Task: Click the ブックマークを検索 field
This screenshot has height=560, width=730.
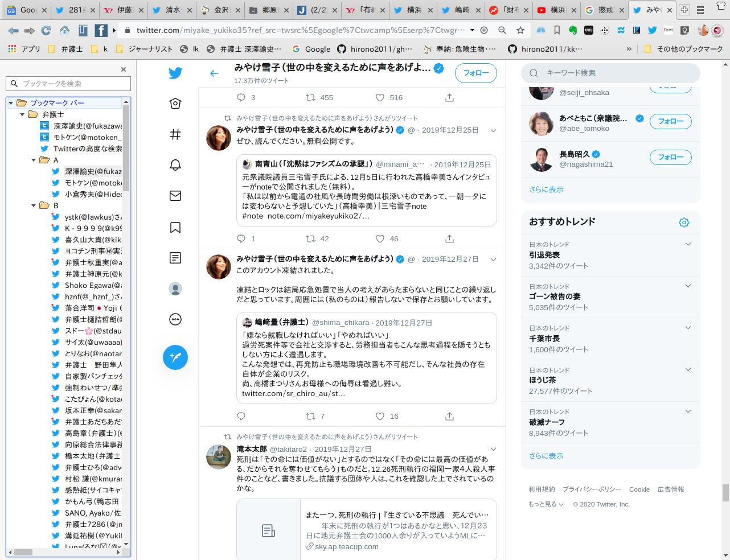Action: click(x=68, y=84)
